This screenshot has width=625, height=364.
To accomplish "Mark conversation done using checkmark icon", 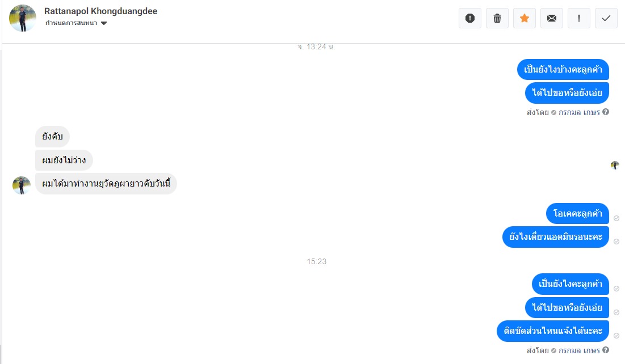I will 606,18.
